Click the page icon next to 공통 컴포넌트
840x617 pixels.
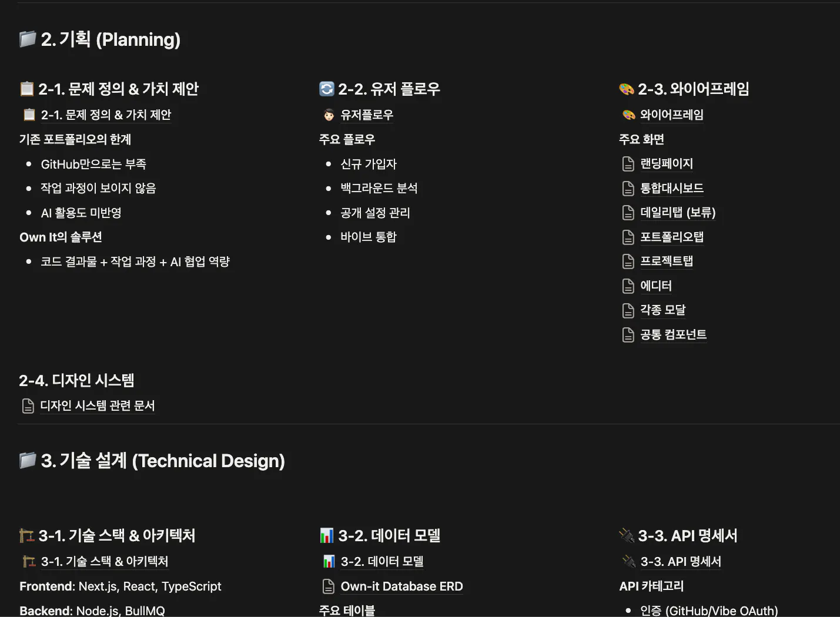[628, 335]
